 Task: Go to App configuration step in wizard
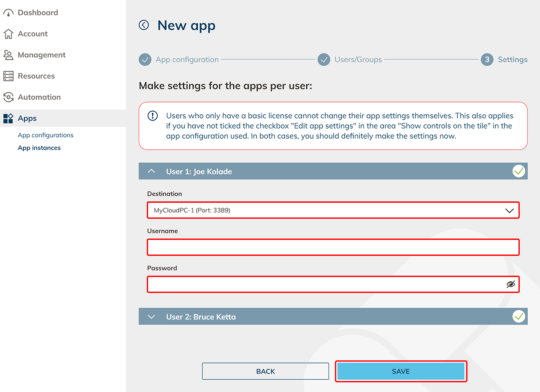[x=187, y=59]
